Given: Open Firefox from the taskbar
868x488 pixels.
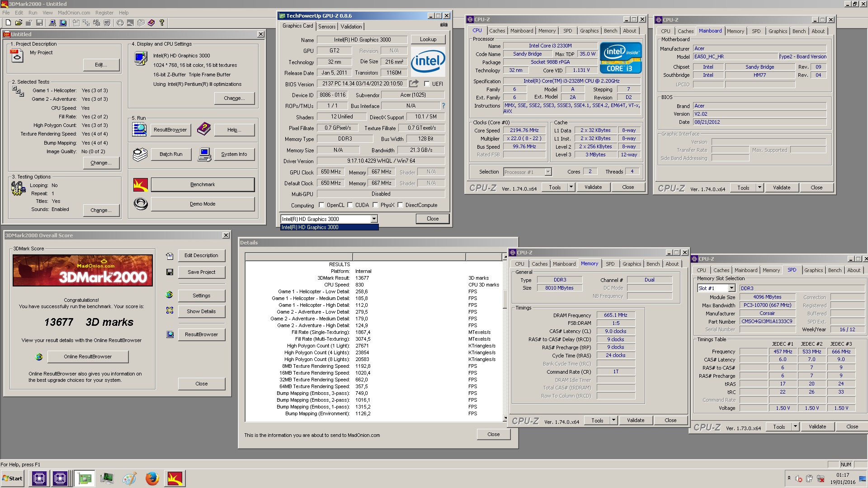Looking at the screenshot, I should point(152,479).
